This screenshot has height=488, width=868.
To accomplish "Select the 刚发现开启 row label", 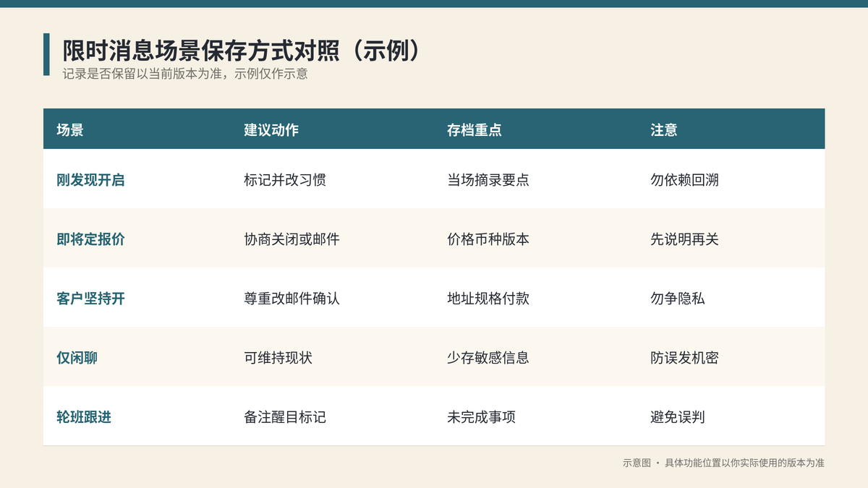I will pyautogui.click(x=90, y=180).
